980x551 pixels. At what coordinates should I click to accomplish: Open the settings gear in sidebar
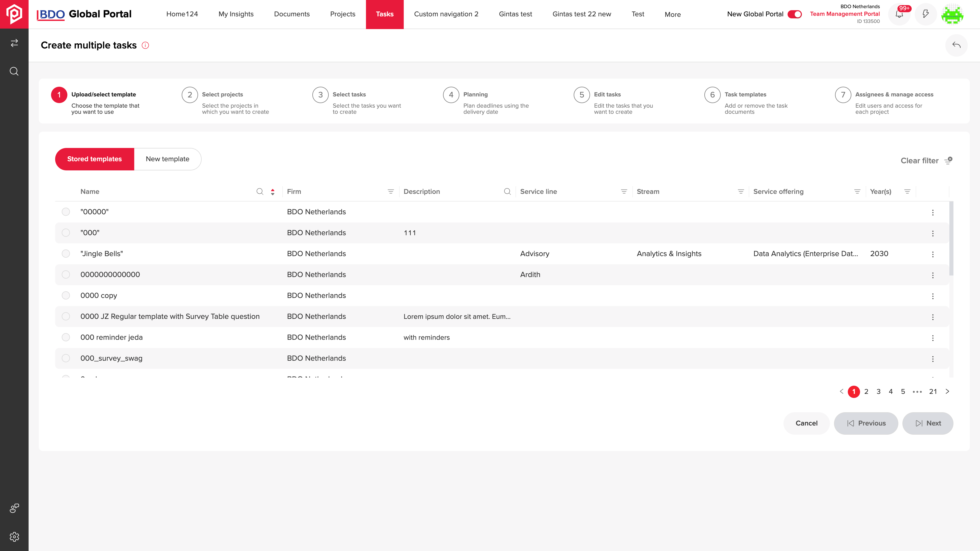point(14,536)
